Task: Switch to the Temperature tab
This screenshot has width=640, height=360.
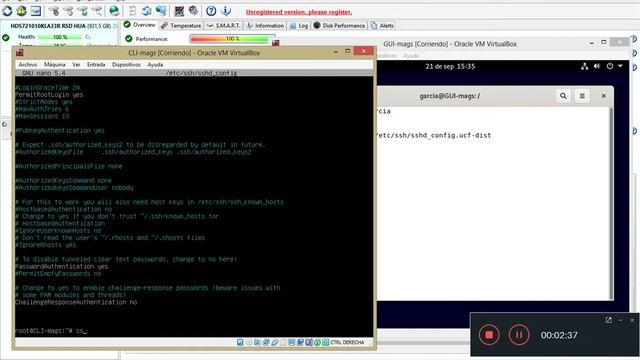Action: (181, 25)
